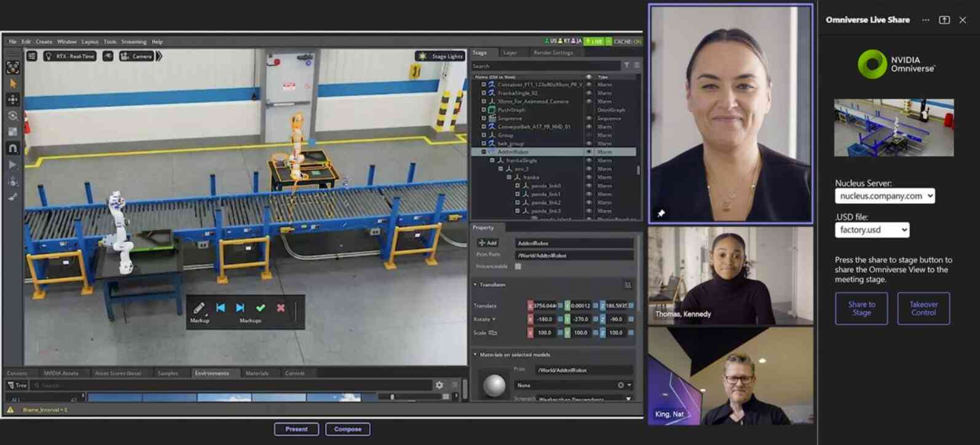This screenshot has width=980, height=445.
Task: Toggle visibility of FrankaSingle_02
Action: tap(589, 93)
